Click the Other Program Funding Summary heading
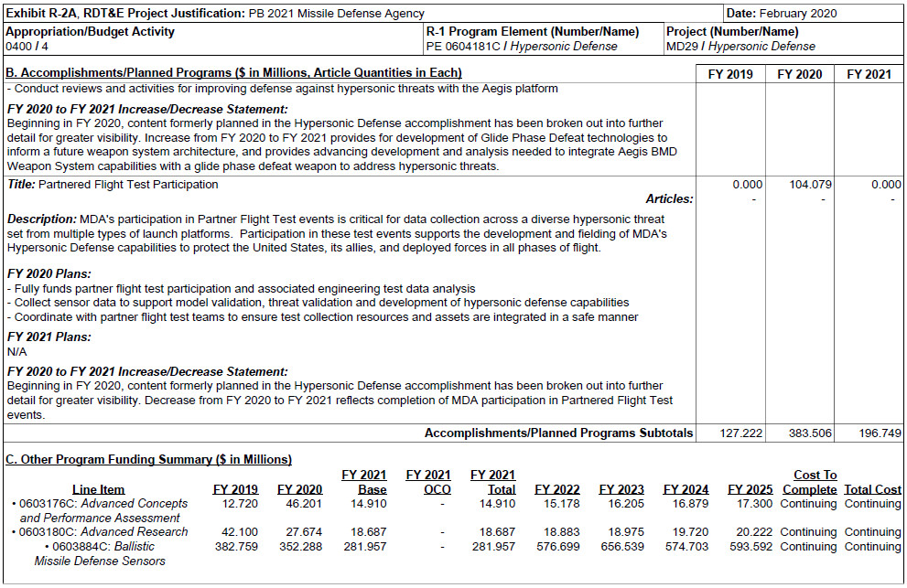This screenshot has height=588, width=907. click(148, 459)
